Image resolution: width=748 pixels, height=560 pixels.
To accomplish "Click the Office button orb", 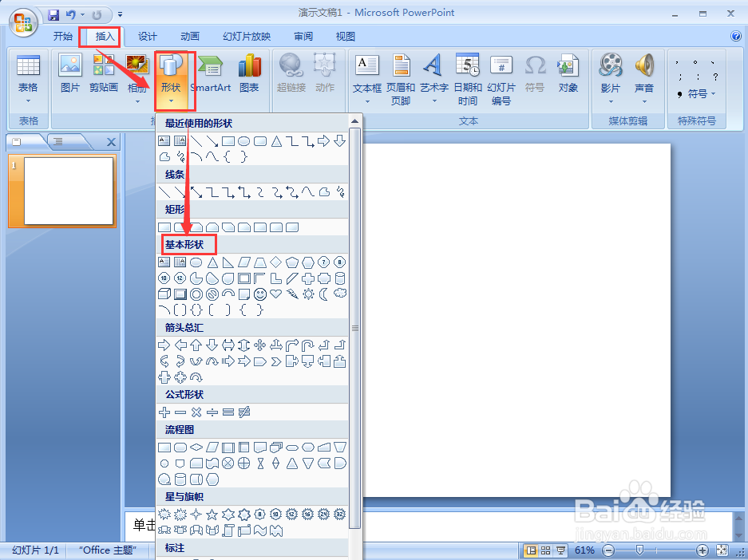I will pos(23,22).
